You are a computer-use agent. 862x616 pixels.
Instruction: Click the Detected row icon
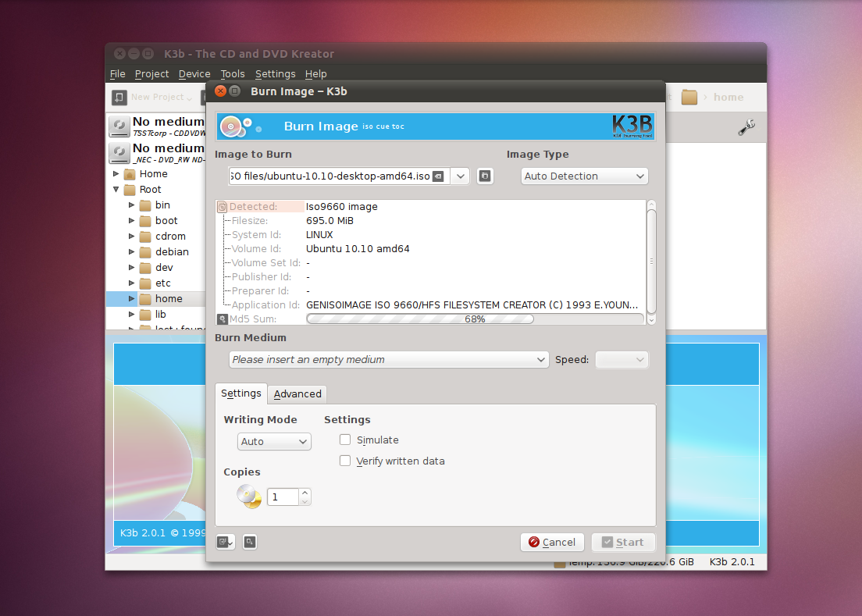(222, 207)
